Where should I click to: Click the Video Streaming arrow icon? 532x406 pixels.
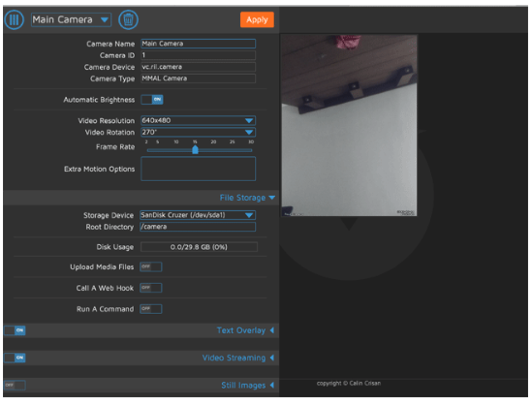[x=271, y=358]
